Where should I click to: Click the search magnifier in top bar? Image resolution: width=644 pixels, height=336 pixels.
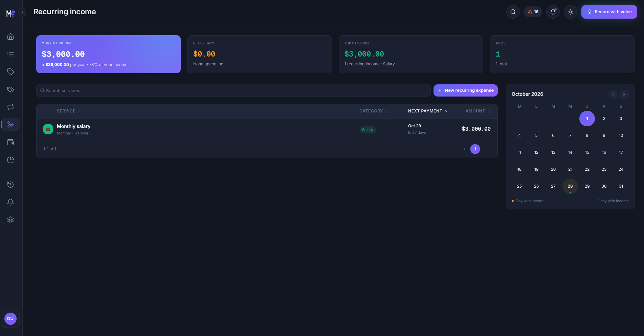513,12
